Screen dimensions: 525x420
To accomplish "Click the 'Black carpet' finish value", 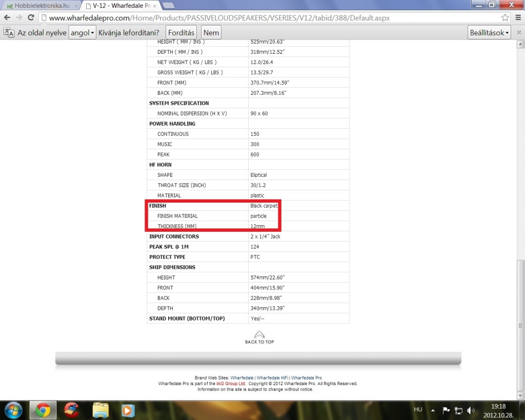I will (264, 206).
